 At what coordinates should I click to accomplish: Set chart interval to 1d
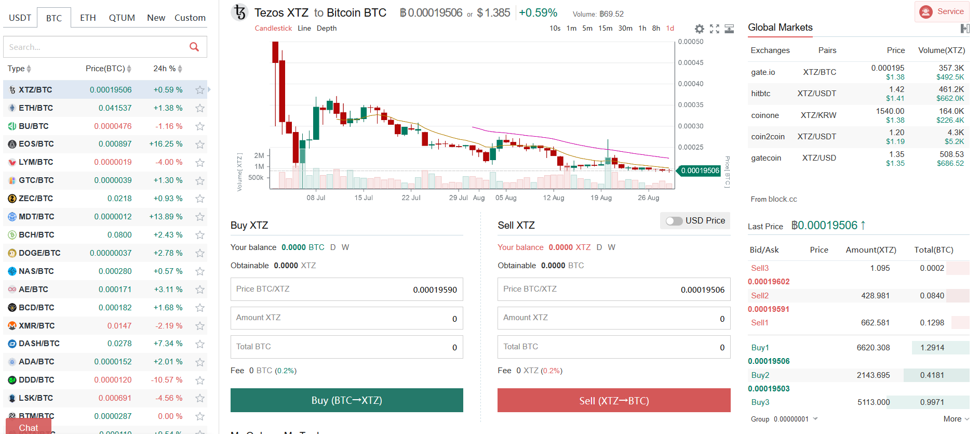[670, 29]
